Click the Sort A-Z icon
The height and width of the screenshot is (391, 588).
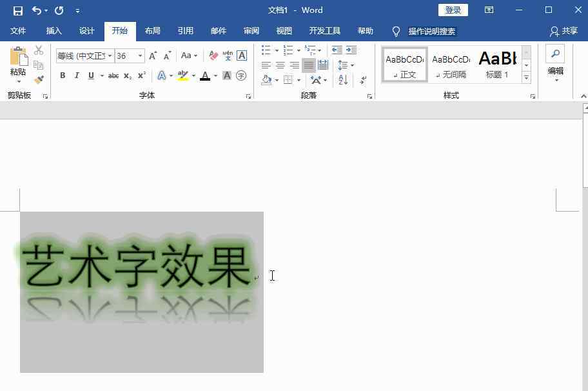[343, 80]
